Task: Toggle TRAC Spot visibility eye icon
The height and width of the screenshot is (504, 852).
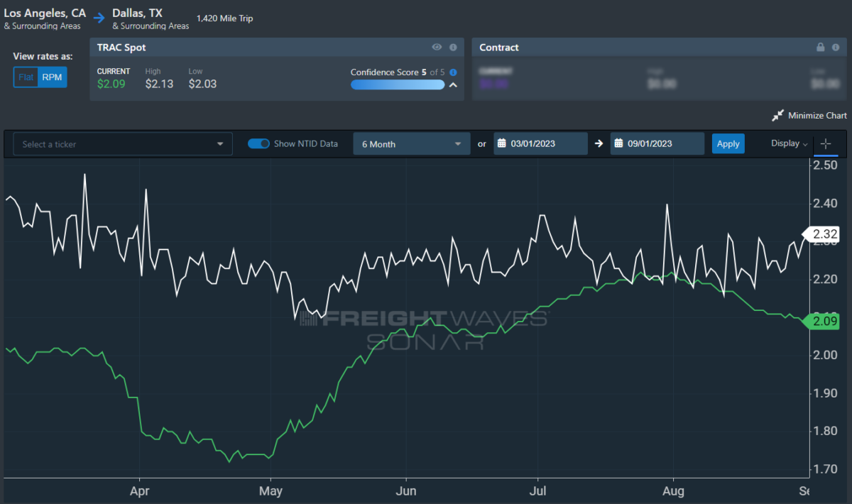Action: coord(437,48)
